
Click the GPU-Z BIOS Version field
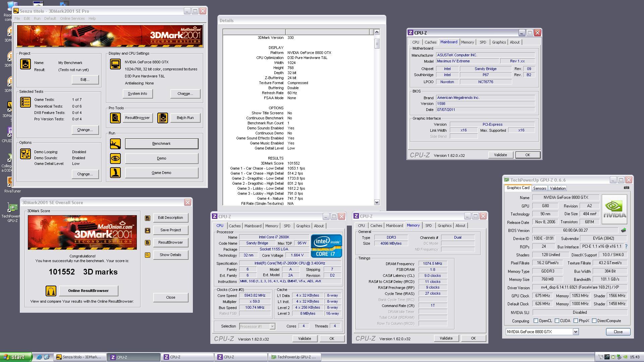575,231
